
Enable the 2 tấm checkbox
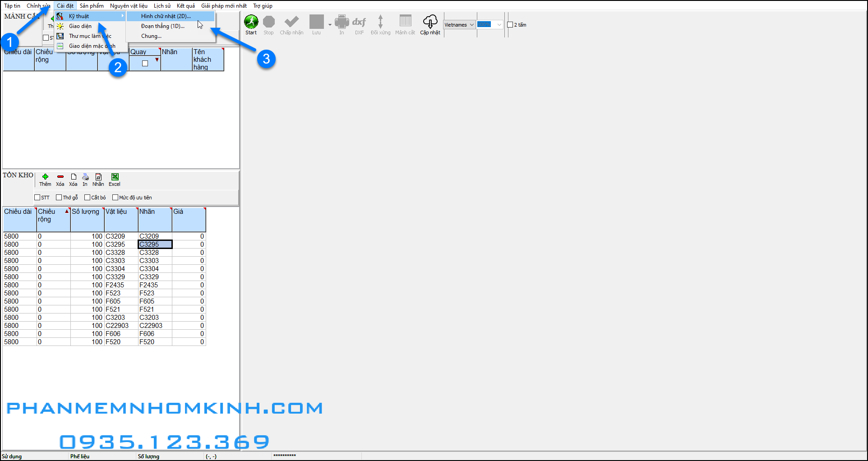510,25
